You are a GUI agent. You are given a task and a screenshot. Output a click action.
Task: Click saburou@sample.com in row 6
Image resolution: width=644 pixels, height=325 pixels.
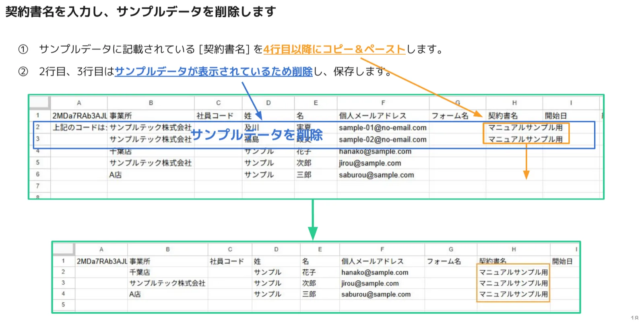[376, 175]
